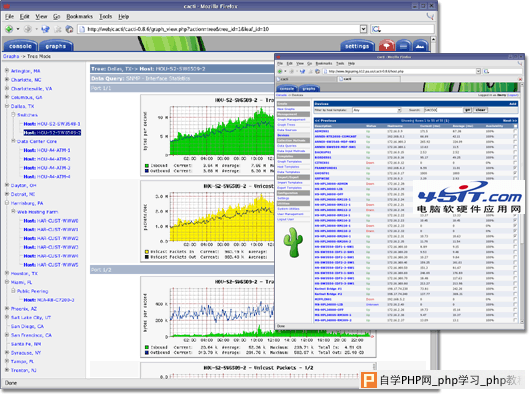Open the Bookmarks menu in main window
The image size is (530, 394).
coord(79,17)
